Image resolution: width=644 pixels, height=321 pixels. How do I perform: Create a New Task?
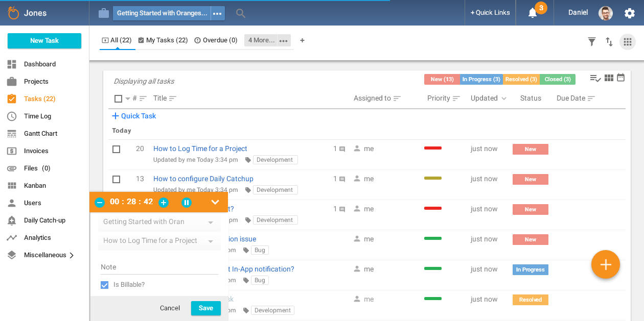coord(44,40)
